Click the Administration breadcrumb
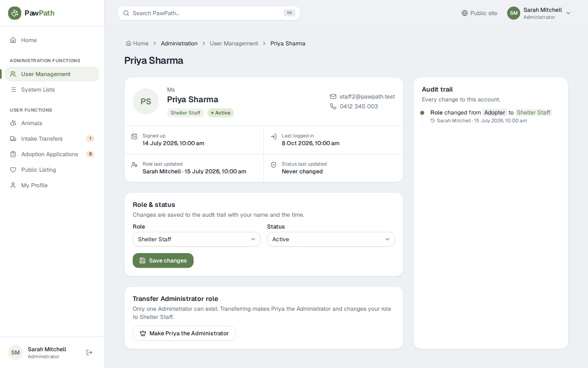588x368 pixels. click(179, 43)
